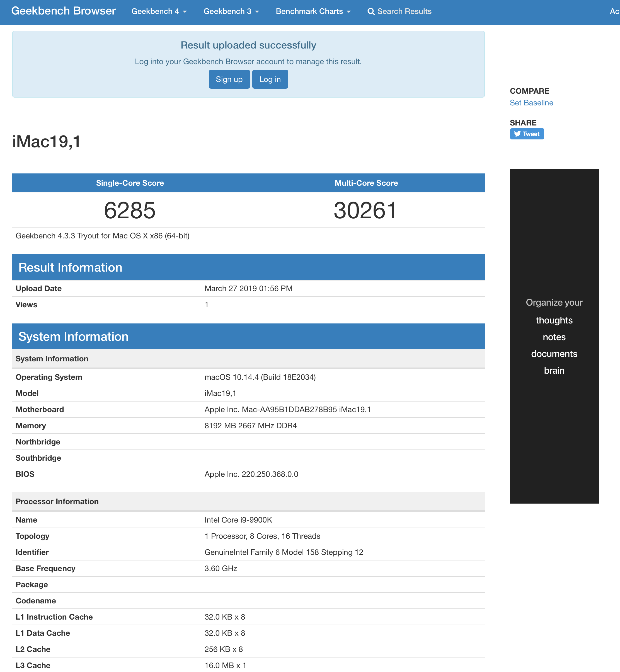The image size is (620, 672).
Task: Select the Motherboard value Mac-AA95B1DDAB278B95
Action: [x=287, y=409]
